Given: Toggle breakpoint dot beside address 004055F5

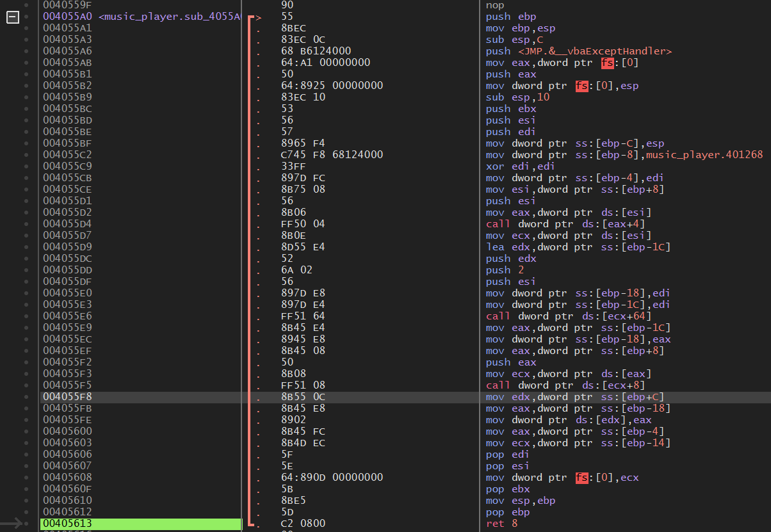Looking at the screenshot, I should coord(26,385).
